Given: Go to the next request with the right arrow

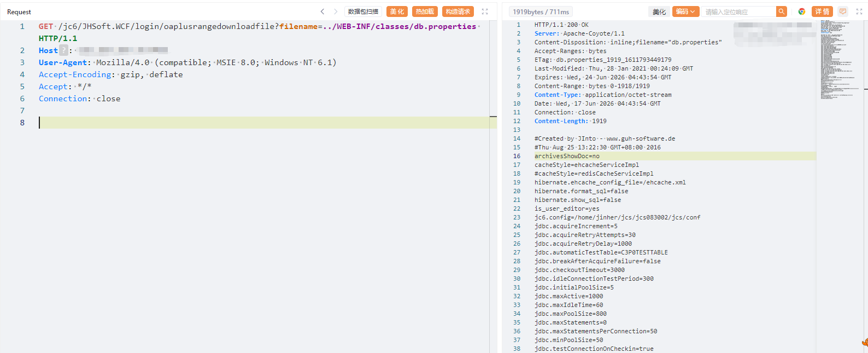Looking at the screenshot, I should 336,11.
